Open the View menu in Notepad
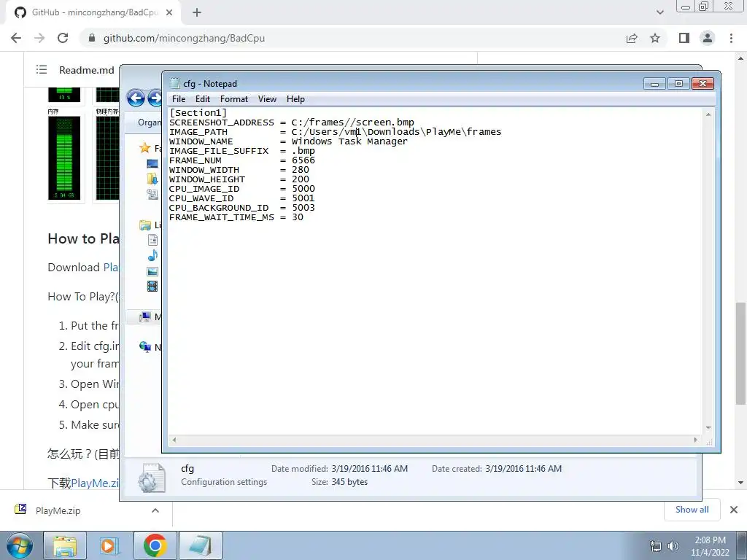747x560 pixels. pyautogui.click(x=267, y=99)
